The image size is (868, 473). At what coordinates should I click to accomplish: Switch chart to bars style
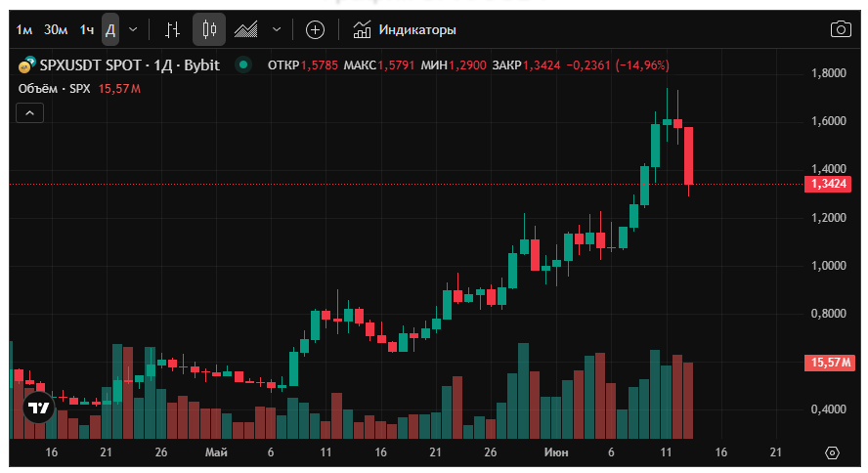click(173, 30)
